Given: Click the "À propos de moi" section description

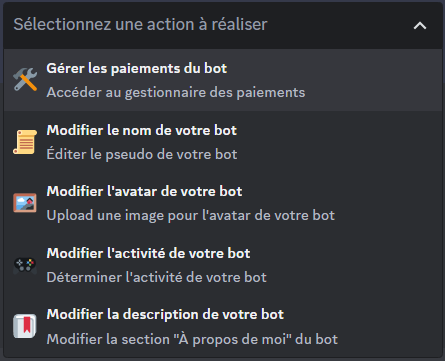Looking at the screenshot, I should [x=192, y=339].
